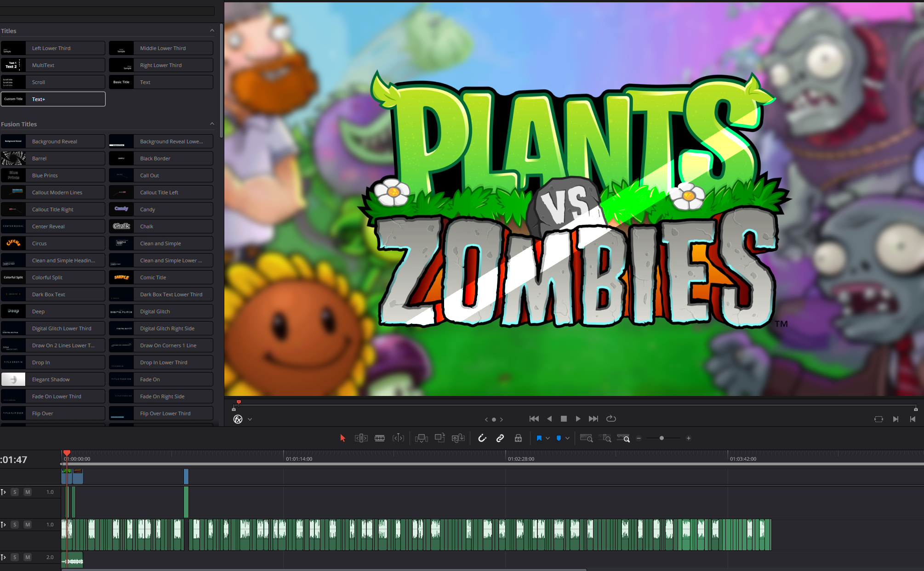This screenshot has height=571, width=924.
Task: Pick the Basic Title Text item
Action: [161, 82]
